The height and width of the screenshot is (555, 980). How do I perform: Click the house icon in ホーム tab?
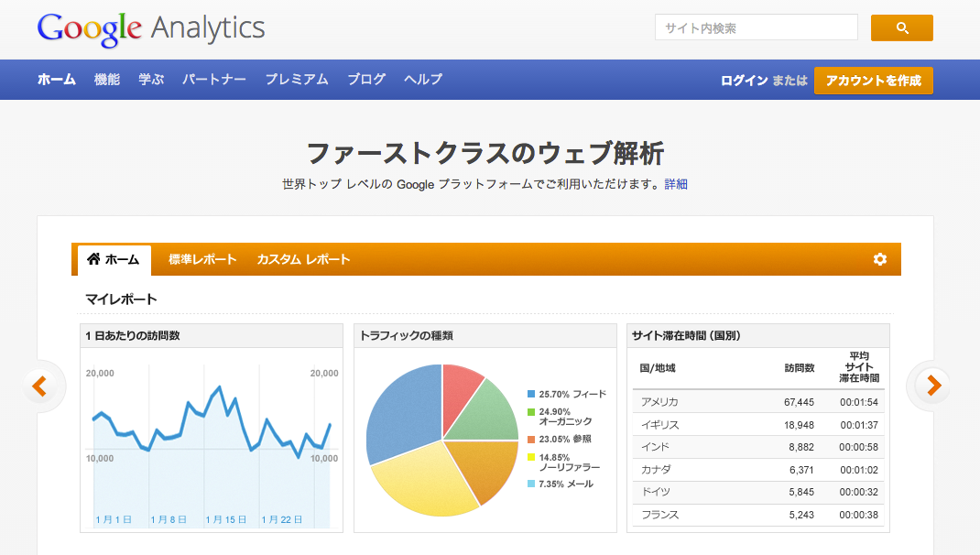point(93,259)
